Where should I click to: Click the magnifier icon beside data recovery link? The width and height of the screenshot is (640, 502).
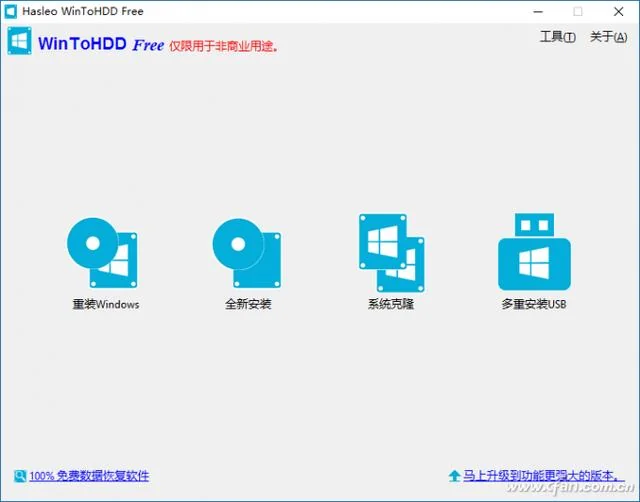click(20, 476)
